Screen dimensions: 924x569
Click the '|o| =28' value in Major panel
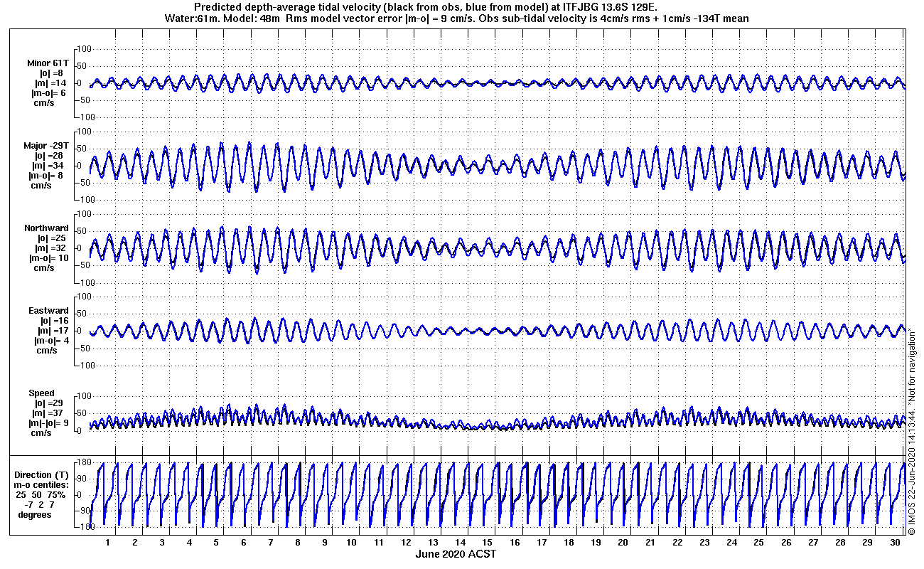50,156
